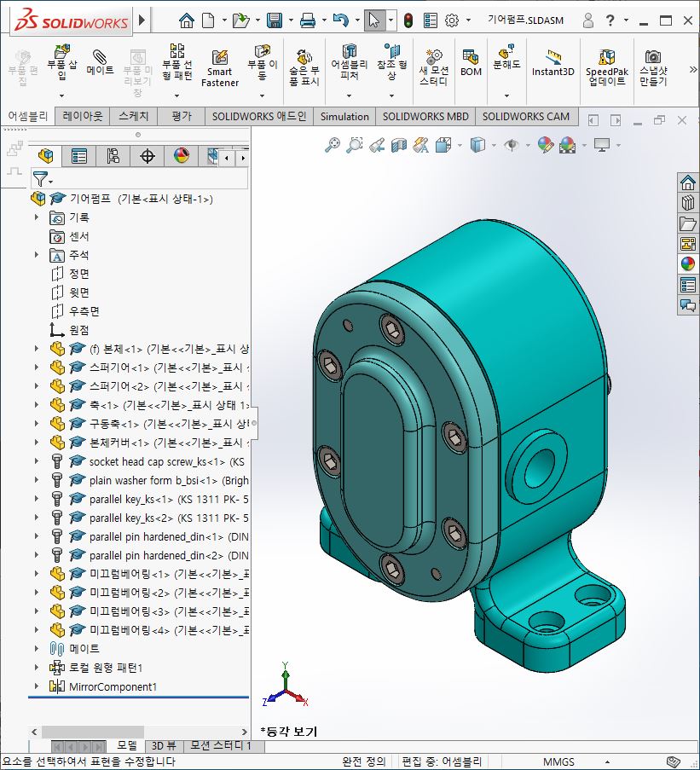This screenshot has width=700, height=770.
Task: Open the 모션 스터디 1 bottom tab
Action: pyautogui.click(x=221, y=746)
